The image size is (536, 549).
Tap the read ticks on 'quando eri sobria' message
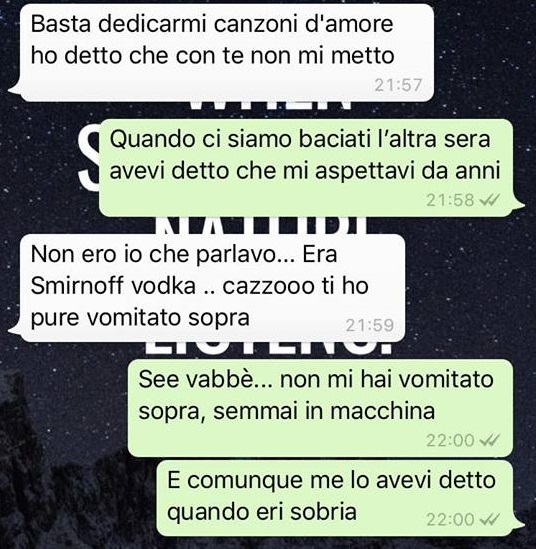point(489,520)
